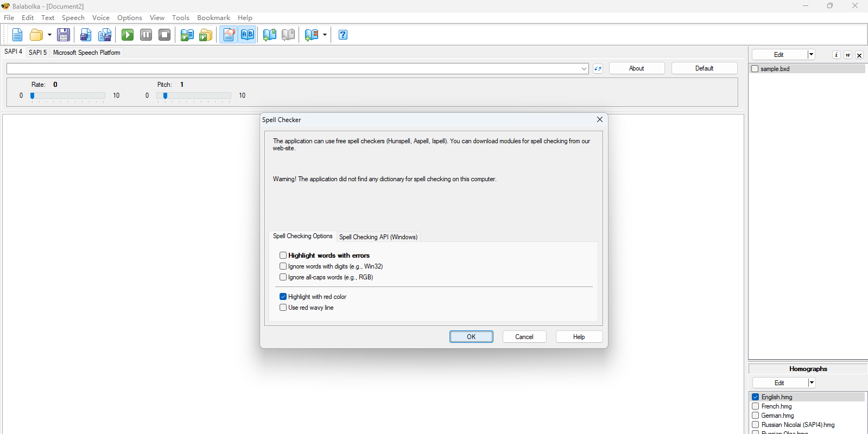Image resolution: width=868 pixels, height=434 pixels.
Task: Expand the voice selection combo box
Action: (x=584, y=69)
